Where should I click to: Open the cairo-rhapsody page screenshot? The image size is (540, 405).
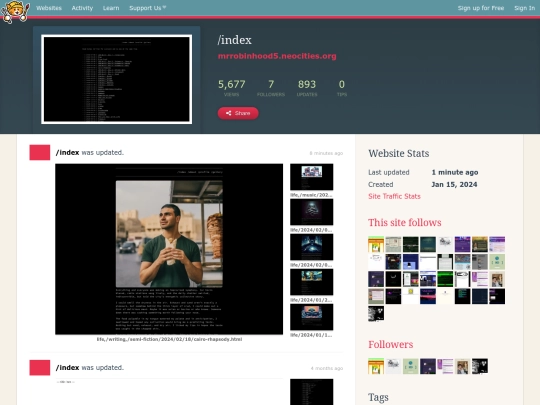169,249
